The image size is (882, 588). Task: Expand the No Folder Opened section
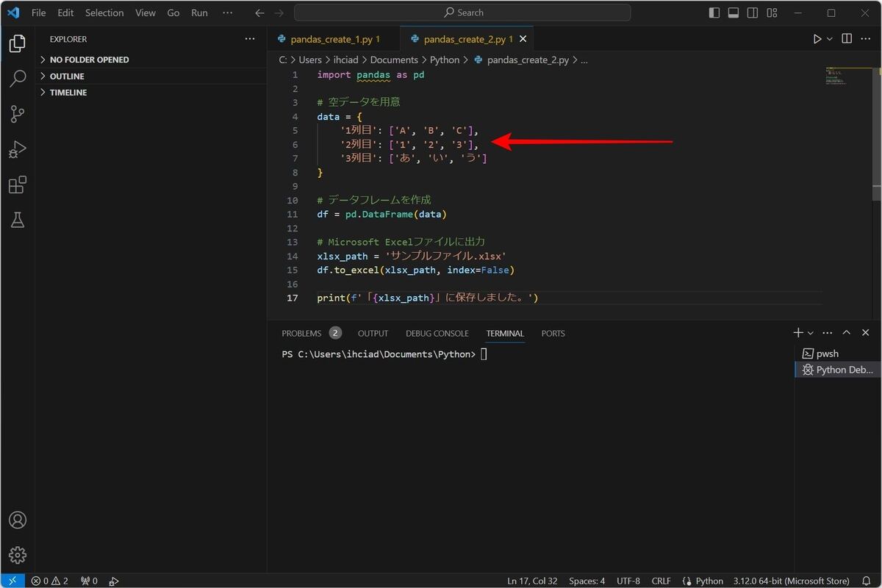[x=151, y=60]
